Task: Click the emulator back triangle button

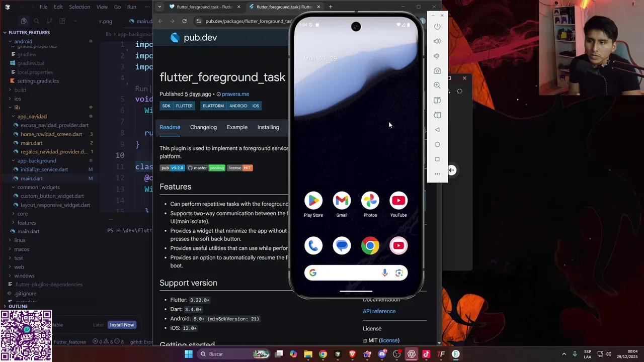Action: pyautogui.click(x=437, y=130)
